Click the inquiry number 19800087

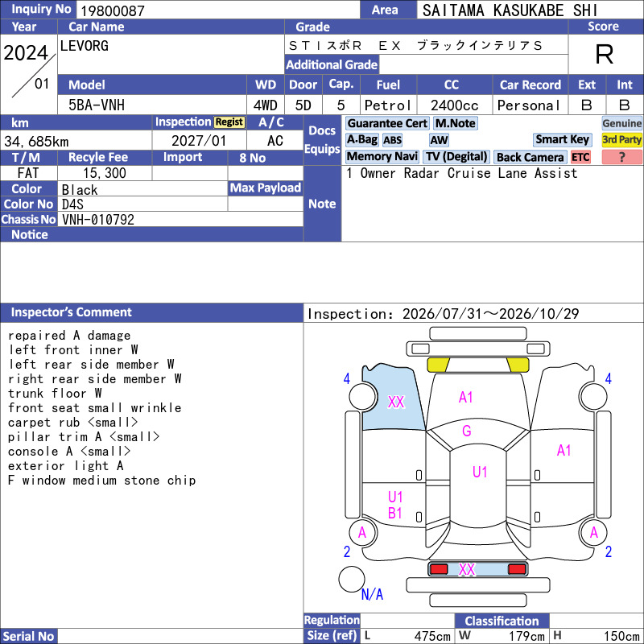coord(113,10)
